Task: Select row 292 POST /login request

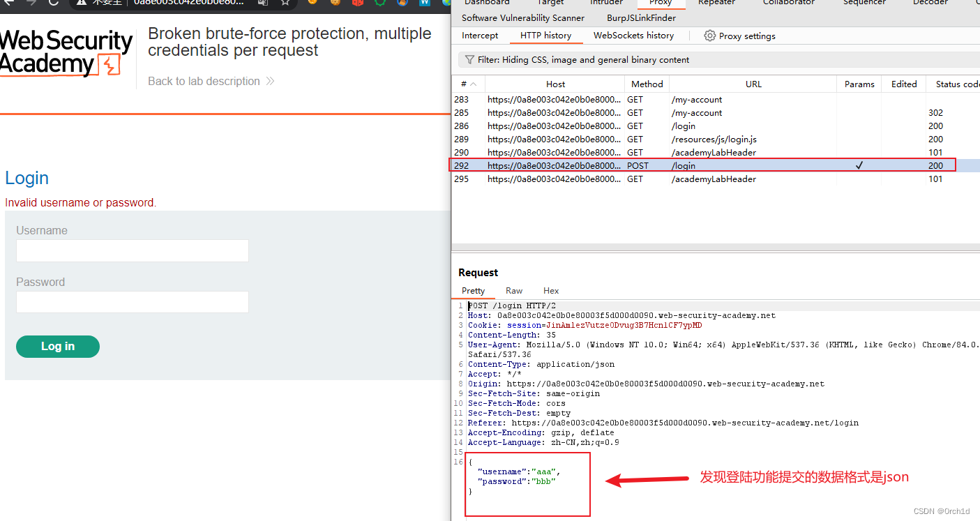Action: 716,166
